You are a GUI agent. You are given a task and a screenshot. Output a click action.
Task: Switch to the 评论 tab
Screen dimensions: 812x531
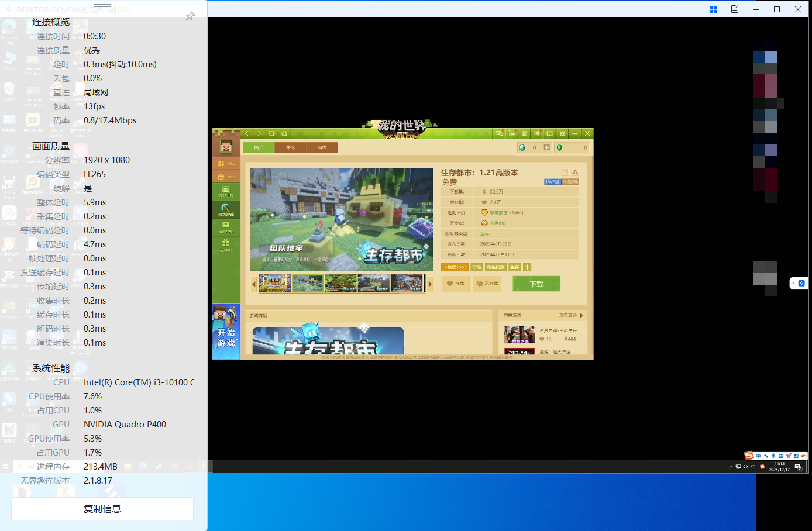point(290,147)
